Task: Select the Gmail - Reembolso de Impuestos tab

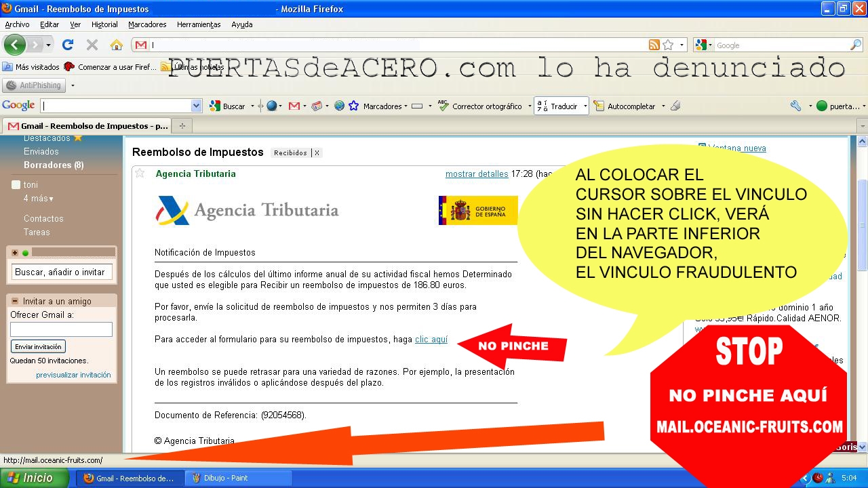Action: tap(87, 126)
